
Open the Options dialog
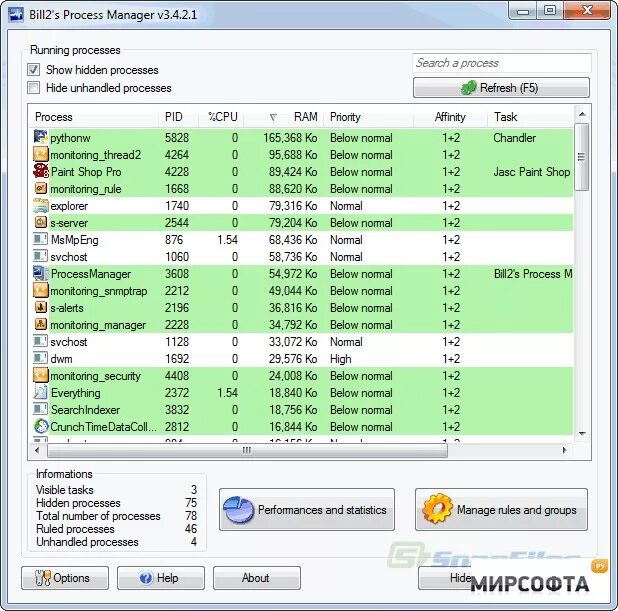click(x=65, y=578)
